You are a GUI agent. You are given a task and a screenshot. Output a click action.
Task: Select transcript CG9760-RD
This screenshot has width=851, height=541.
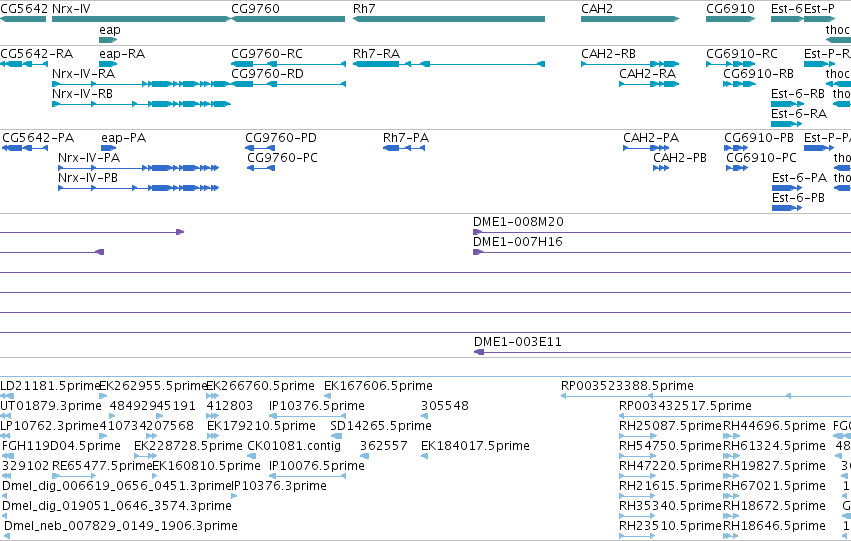tap(268, 74)
